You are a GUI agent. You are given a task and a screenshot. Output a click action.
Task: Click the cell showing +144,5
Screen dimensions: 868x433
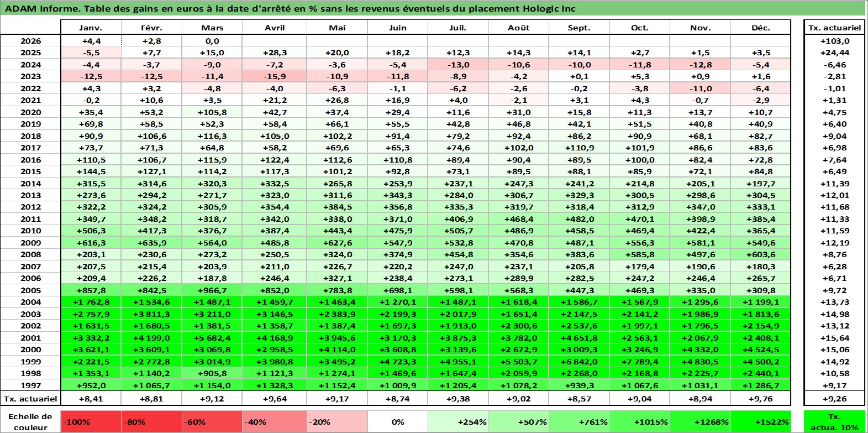[x=91, y=171]
